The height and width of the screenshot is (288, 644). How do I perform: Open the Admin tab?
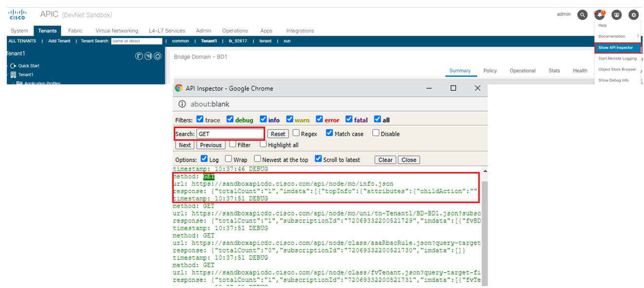[x=203, y=31]
